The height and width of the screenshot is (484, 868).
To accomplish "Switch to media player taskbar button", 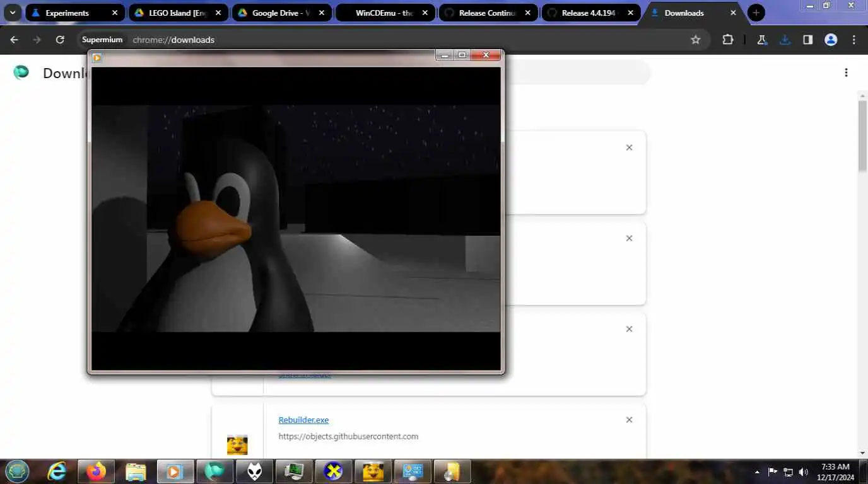I will [x=175, y=471].
